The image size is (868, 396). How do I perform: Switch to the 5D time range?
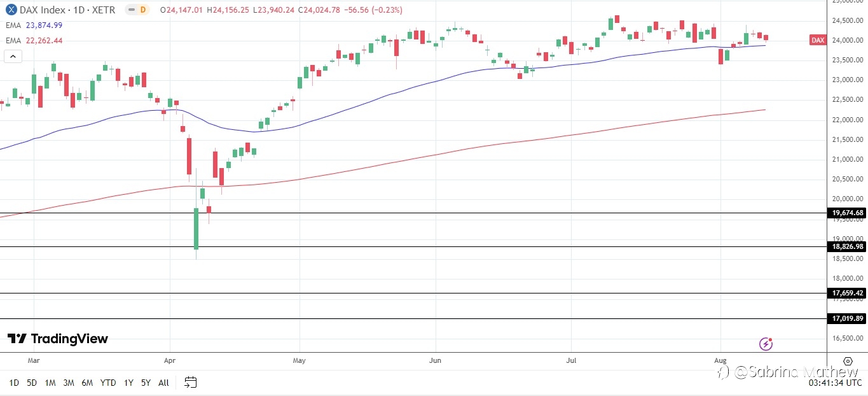click(x=32, y=383)
